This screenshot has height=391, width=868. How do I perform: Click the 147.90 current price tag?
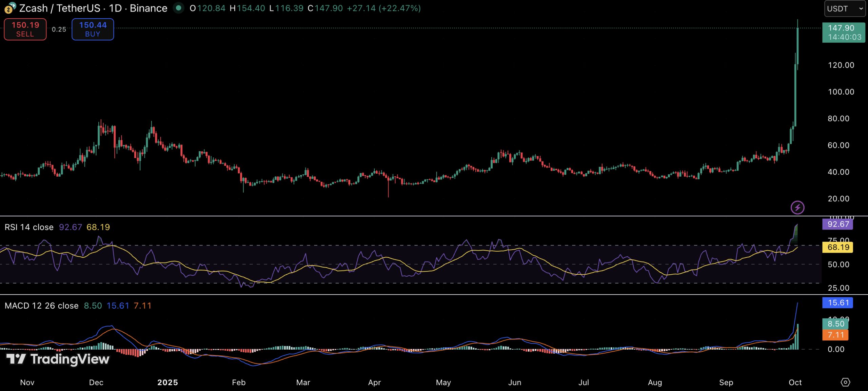[843, 32]
